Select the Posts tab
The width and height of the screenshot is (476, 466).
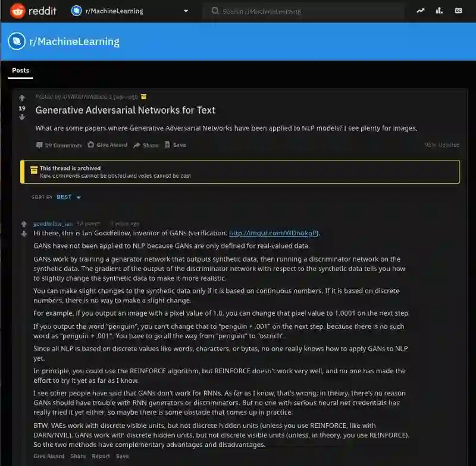21,71
